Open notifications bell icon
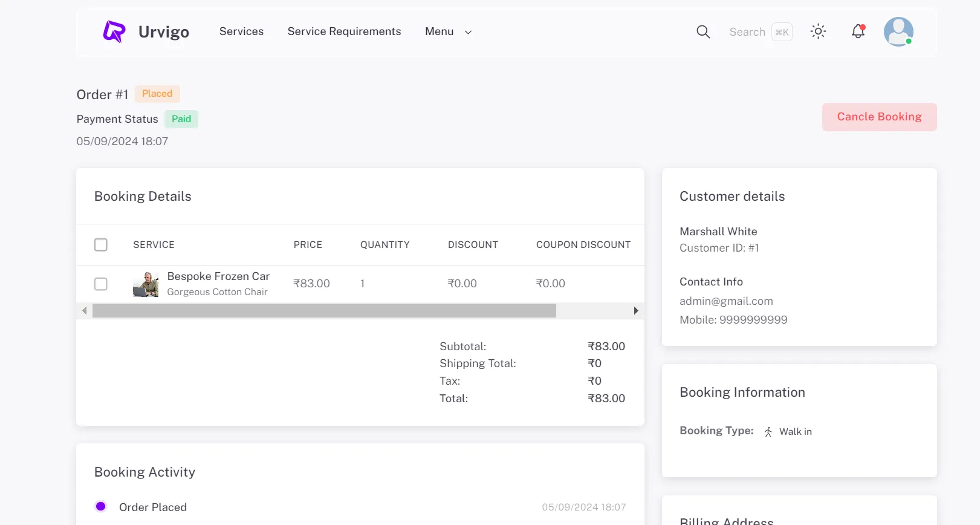The height and width of the screenshot is (525, 980). (858, 31)
